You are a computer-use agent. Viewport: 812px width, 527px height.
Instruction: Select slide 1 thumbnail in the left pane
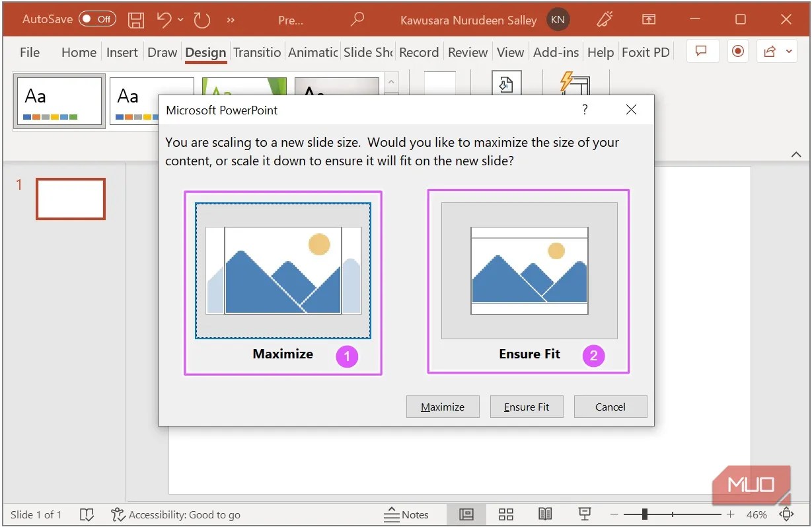pyautogui.click(x=70, y=199)
